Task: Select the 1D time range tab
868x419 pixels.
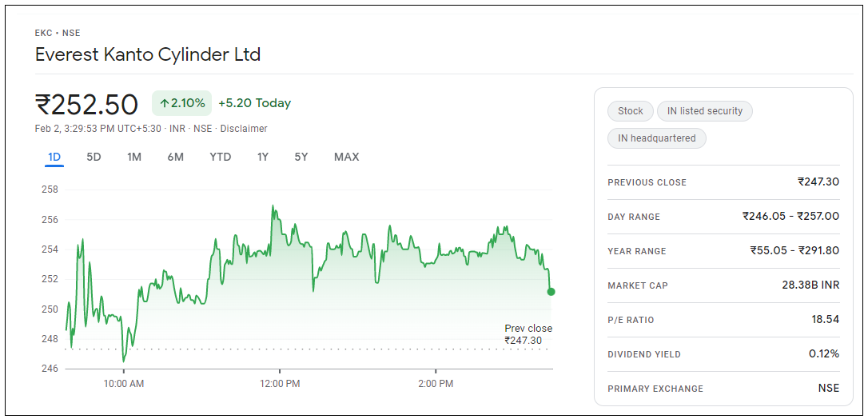Action: [54, 158]
